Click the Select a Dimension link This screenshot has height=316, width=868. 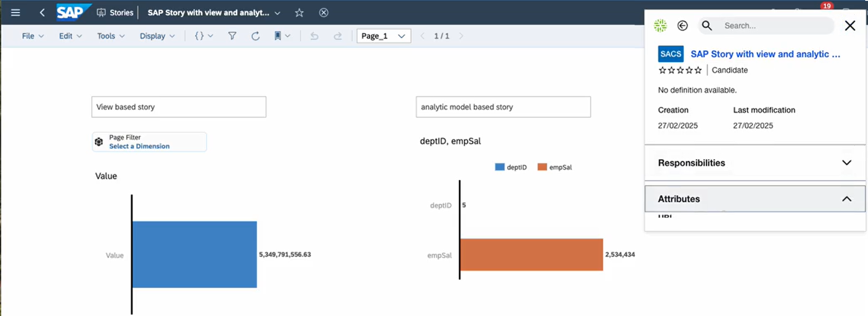click(139, 146)
